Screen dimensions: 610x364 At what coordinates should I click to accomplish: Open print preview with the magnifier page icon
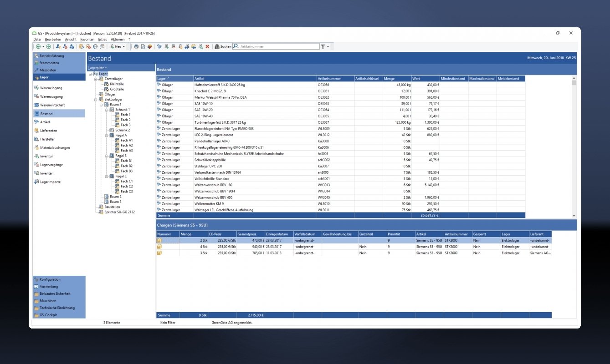click(143, 46)
